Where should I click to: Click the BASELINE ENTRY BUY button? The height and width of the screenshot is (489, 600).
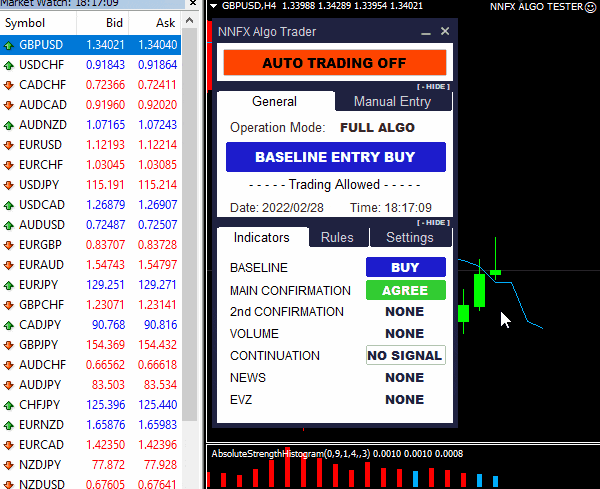point(336,157)
